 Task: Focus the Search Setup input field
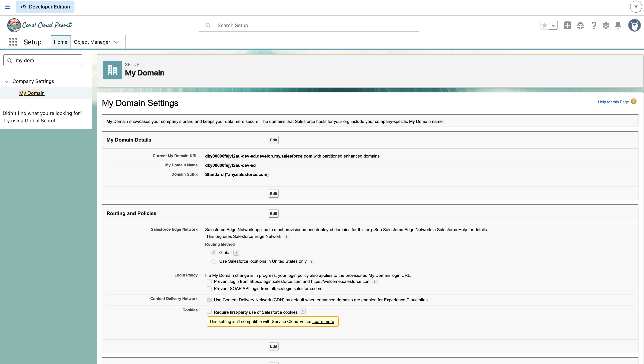click(309, 25)
